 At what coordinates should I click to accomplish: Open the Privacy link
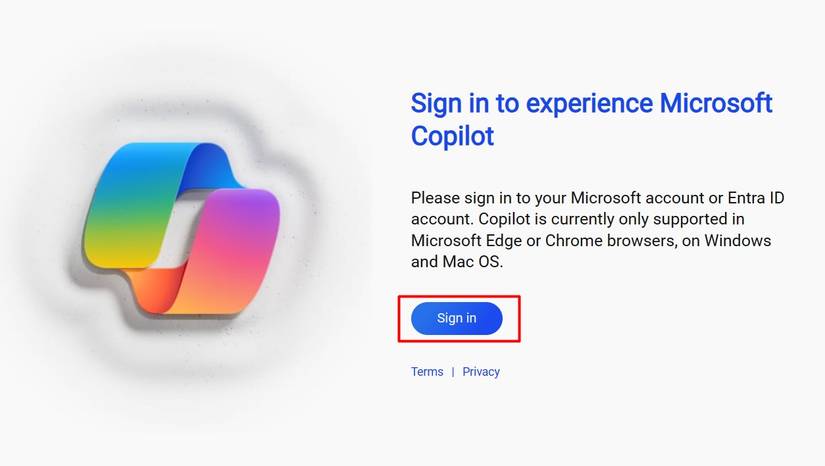481,372
